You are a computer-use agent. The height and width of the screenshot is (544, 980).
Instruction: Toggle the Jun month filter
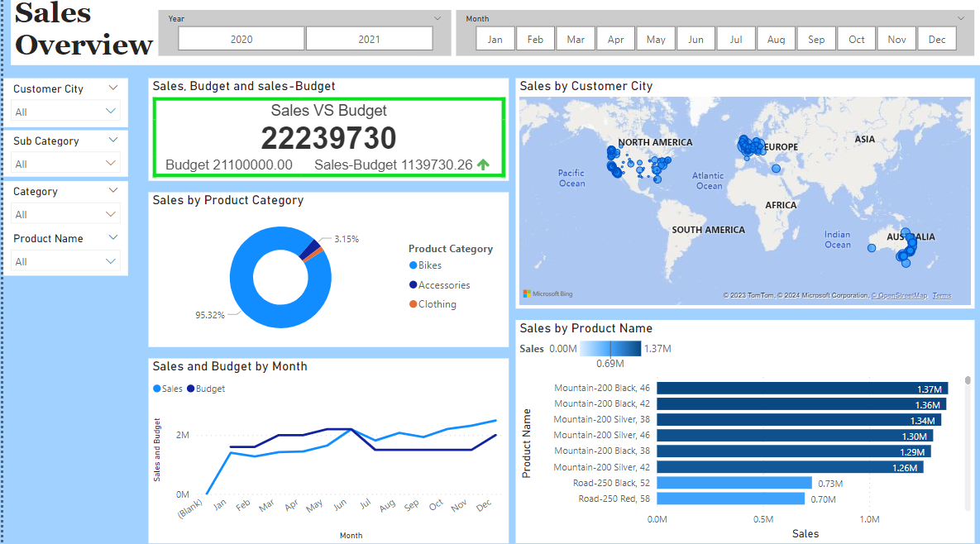[x=696, y=39]
